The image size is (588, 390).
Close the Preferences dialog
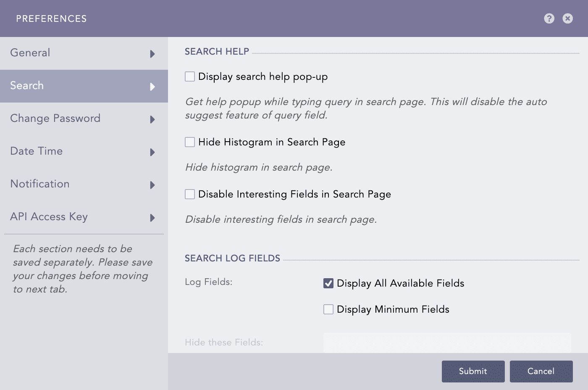point(567,18)
